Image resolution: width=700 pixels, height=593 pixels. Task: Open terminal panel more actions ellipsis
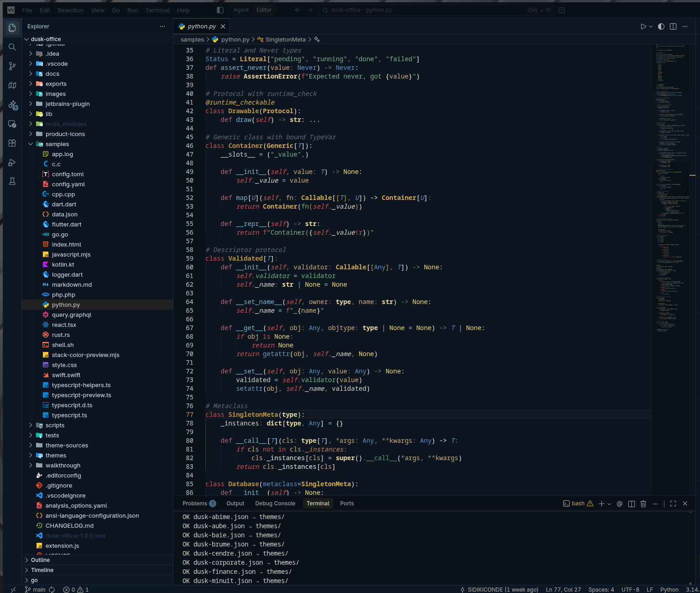655,504
